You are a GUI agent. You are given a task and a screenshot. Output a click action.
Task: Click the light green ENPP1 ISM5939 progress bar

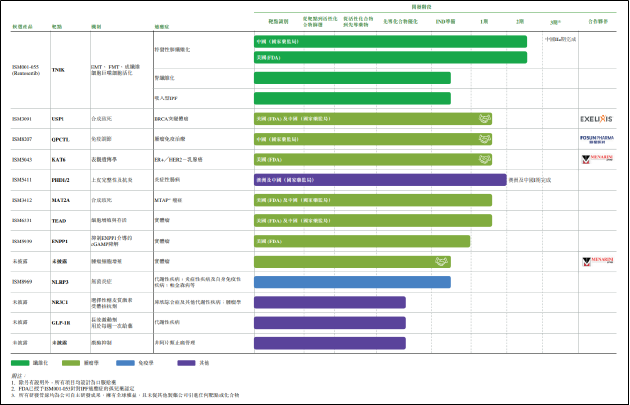(x=352, y=241)
